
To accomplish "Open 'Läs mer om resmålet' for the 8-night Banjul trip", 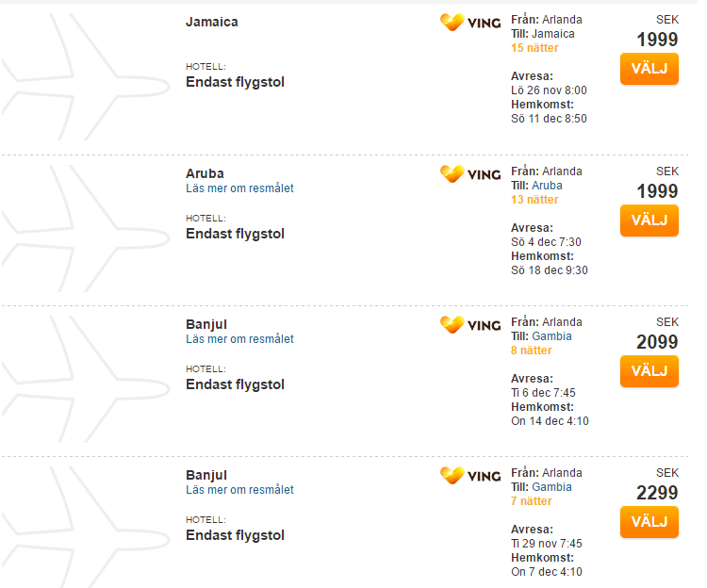I will 239,339.
